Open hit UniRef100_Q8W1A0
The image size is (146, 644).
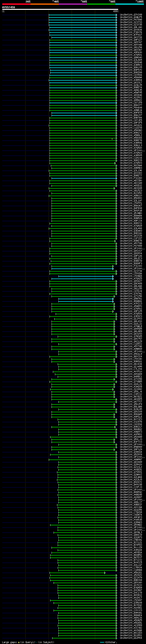point(131,58)
